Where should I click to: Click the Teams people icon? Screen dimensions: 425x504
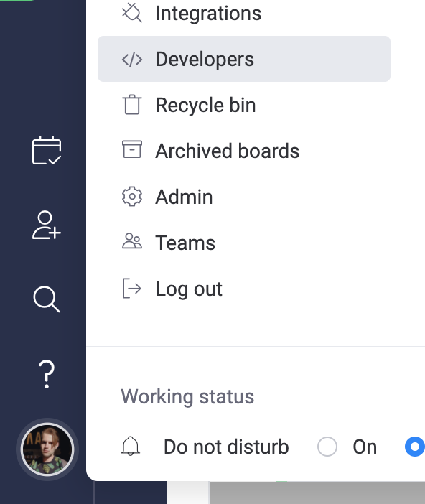(132, 241)
